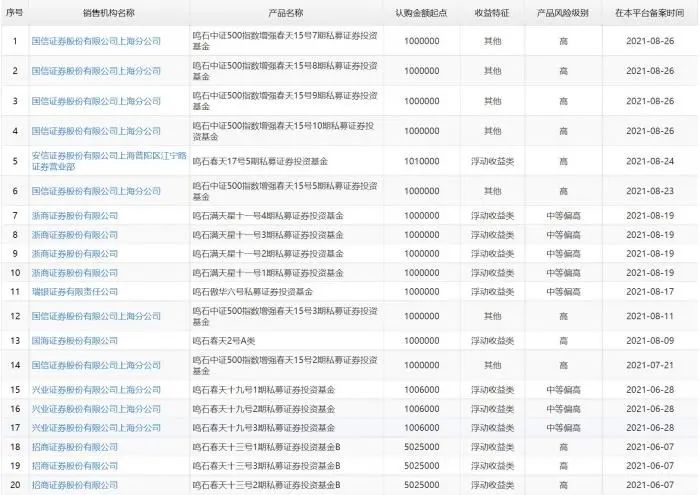
Task: Click amount 1006000 in row 15
Action: 421,390
